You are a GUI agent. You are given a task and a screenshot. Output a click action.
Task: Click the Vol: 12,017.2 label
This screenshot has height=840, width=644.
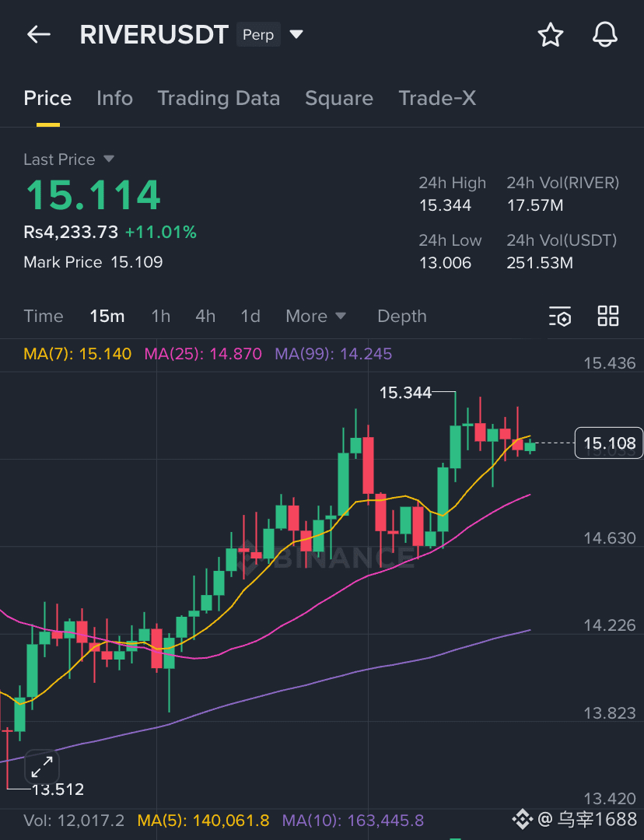pos(74,821)
